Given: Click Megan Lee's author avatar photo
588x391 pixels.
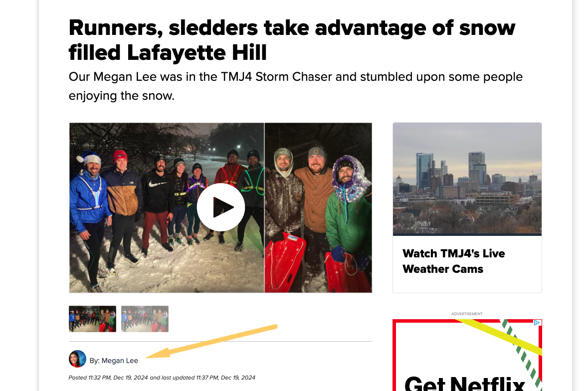Looking at the screenshot, I should coord(78,359).
